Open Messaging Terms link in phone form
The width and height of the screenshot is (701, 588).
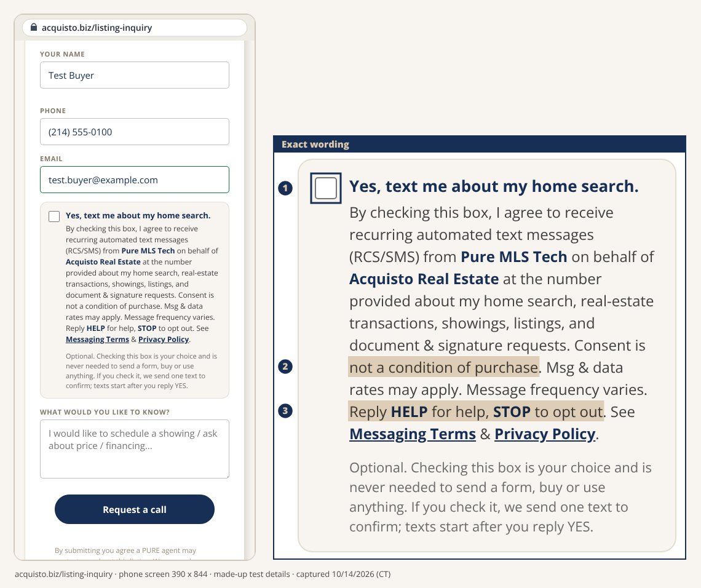[97, 340]
